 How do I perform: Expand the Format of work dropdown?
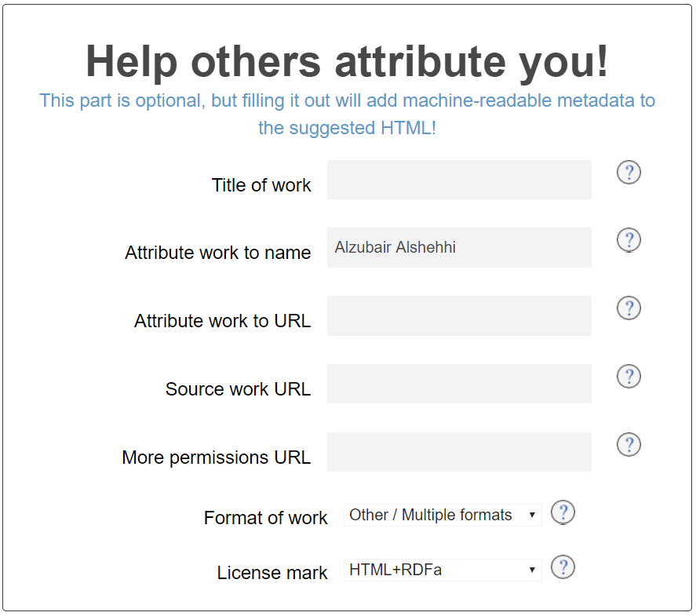coord(443,516)
